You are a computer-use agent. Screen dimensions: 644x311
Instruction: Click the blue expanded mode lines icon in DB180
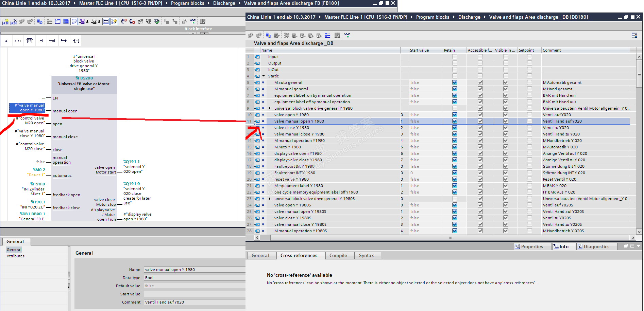[327, 35]
